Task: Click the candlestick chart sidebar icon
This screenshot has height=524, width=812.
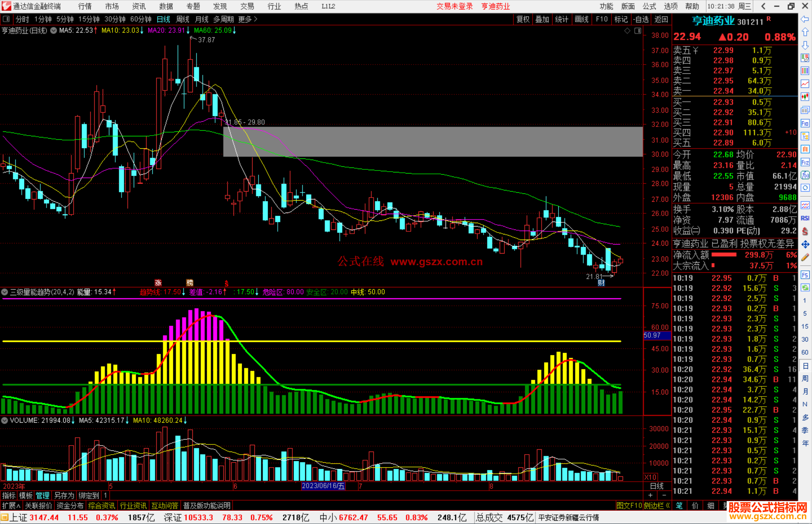Action: point(805,97)
